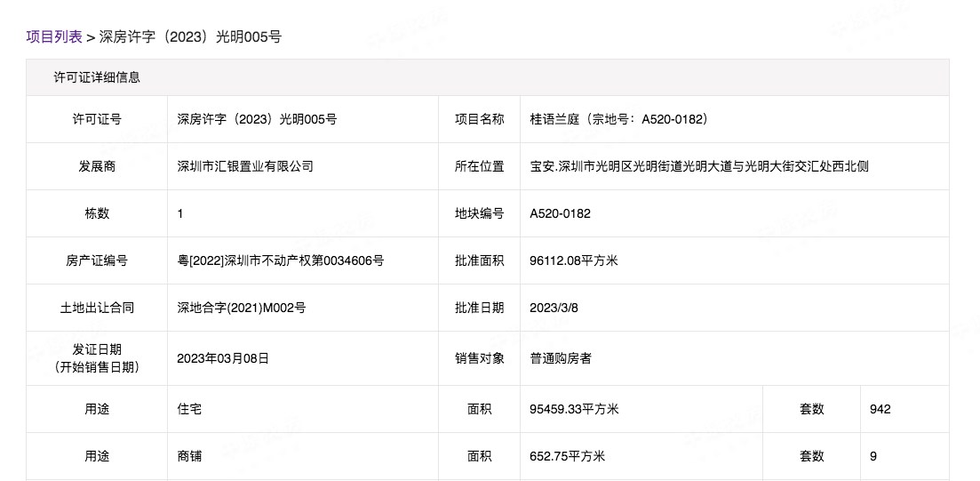Select 粤[2022]深圳市不动产权第0034606号

tap(281, 261)
